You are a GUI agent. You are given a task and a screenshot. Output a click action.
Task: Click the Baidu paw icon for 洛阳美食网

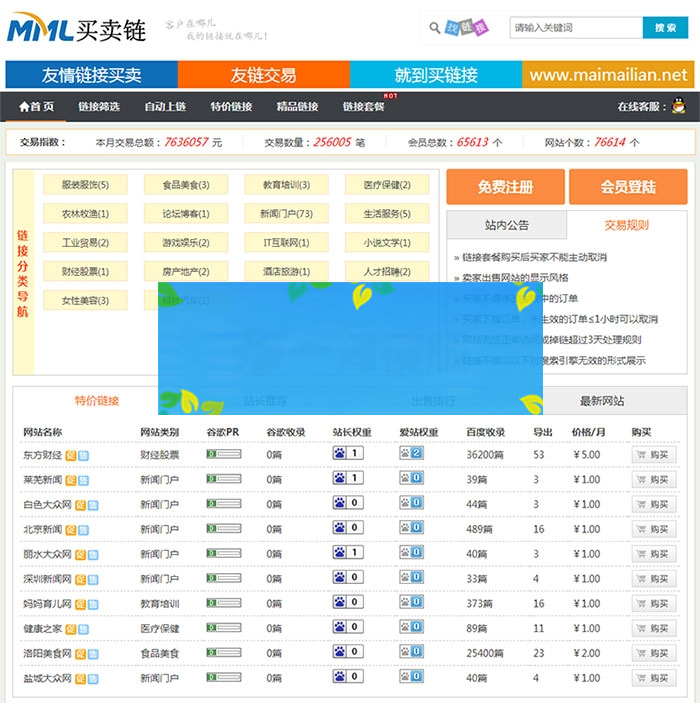(x=347, y=652)
